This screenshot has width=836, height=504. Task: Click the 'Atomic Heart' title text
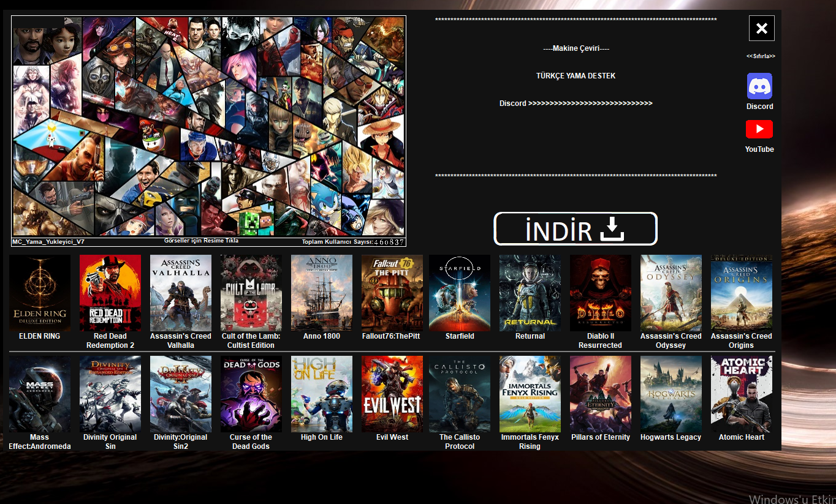742,437
